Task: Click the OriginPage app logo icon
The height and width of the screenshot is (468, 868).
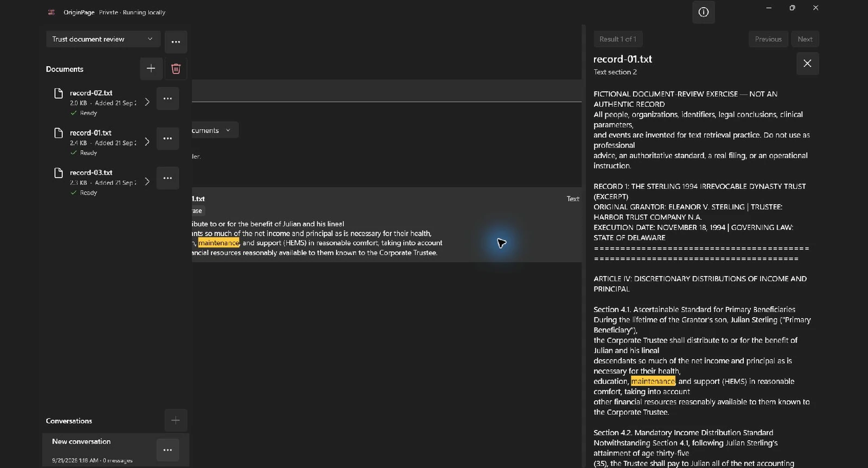Action: [52, 12]
